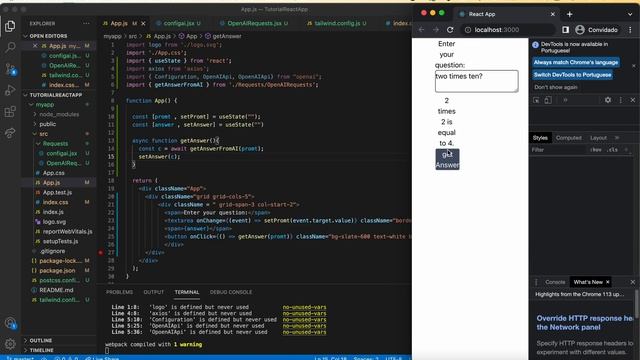This screenshot has width=640, height=360.
Task: Click Switch DevTools to Portuguese
Action: click(x=573, y=75)
